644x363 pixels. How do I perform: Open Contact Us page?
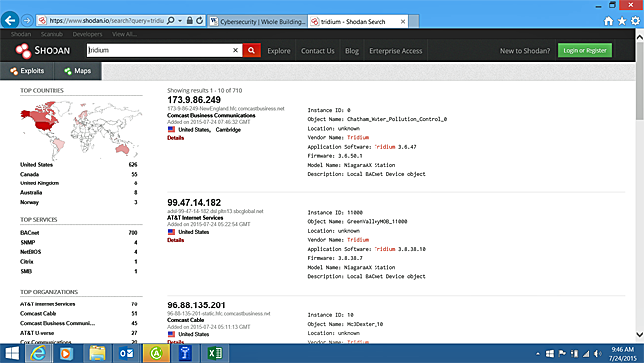click(x=318, y=51)
